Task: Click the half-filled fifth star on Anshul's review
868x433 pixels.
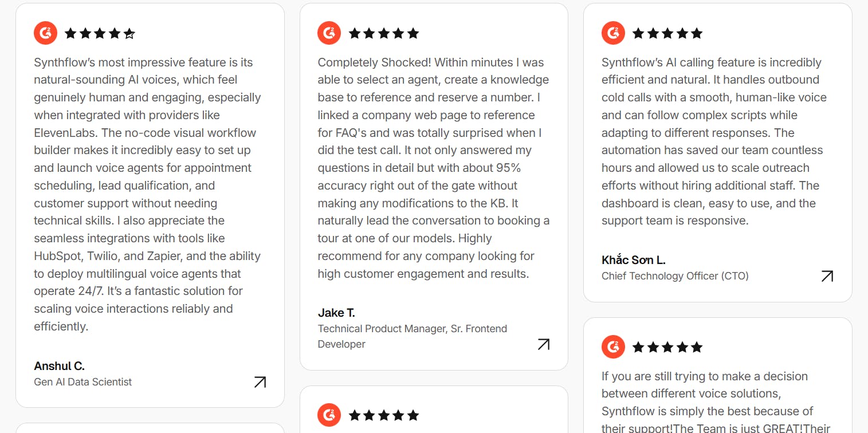Action: coord(129,34)
